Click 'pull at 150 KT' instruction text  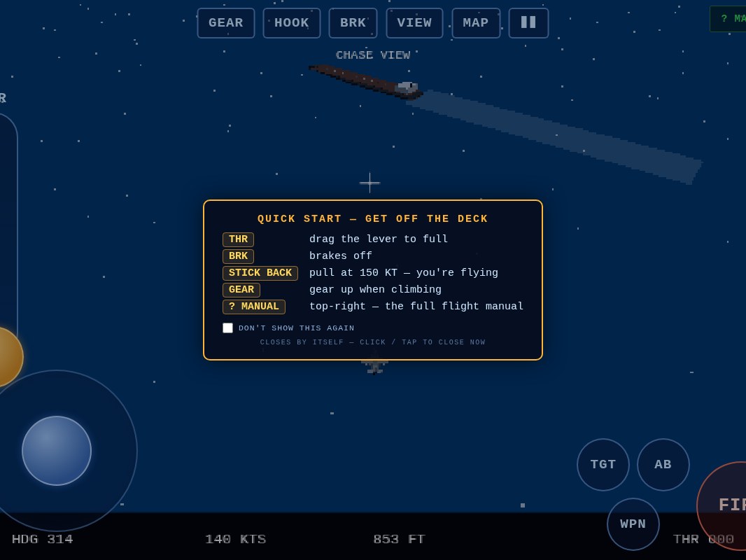pos(404,272)
